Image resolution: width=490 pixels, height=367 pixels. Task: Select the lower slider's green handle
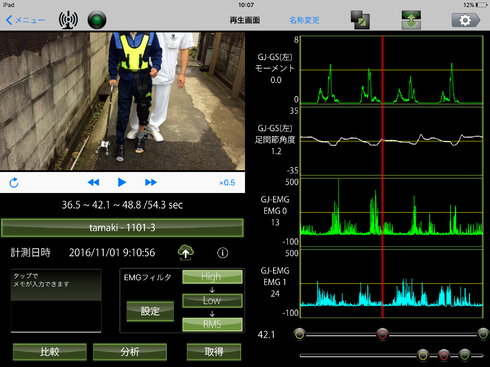point(465,355)
